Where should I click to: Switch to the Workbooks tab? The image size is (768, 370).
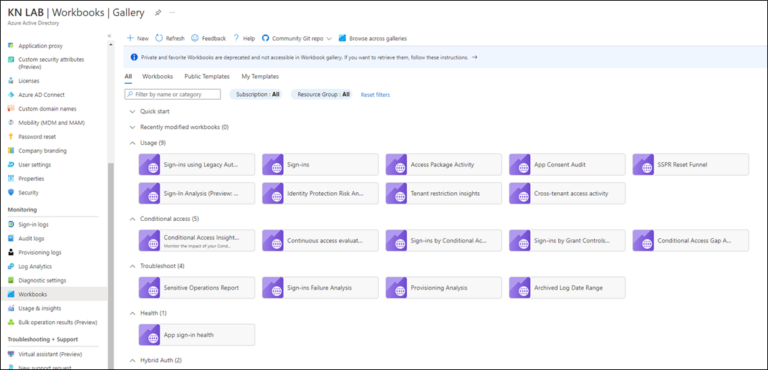coord(157,76)
